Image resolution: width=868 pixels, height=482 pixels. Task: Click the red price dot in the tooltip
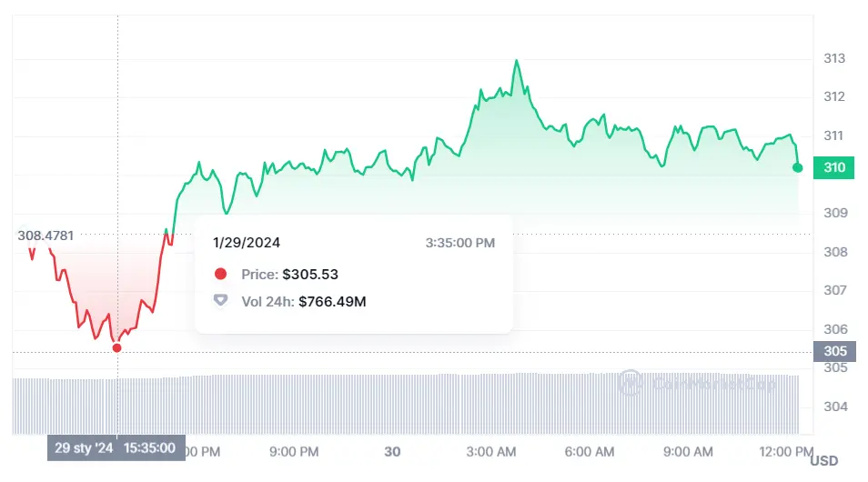tap(220, 274)
